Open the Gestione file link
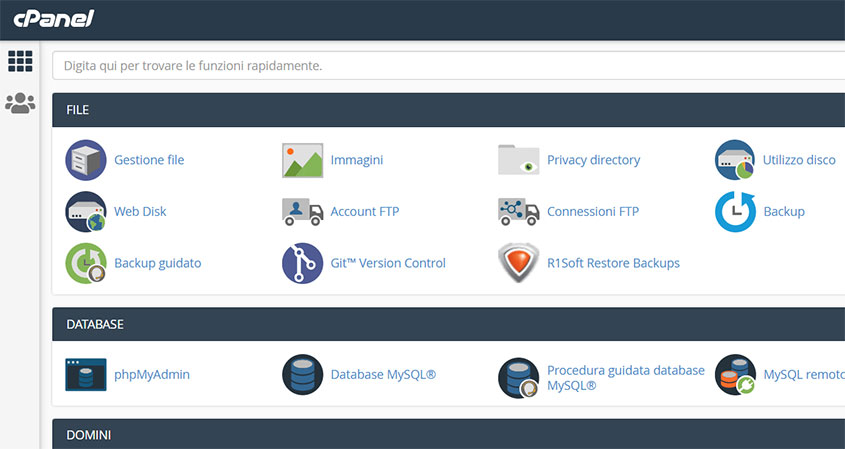 (x=149, y=160)
